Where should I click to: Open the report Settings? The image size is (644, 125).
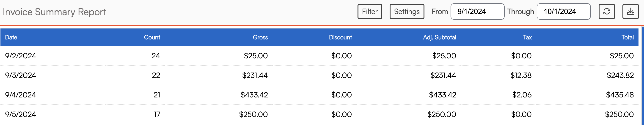coord(407,11)
